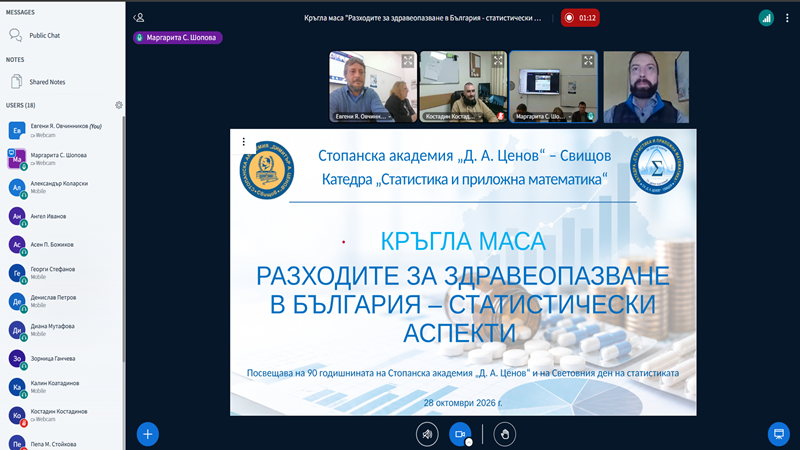Click the Sigma department logo on slide
The width and height of the screenshot is (800, 450).
click(x=657, y=165)
